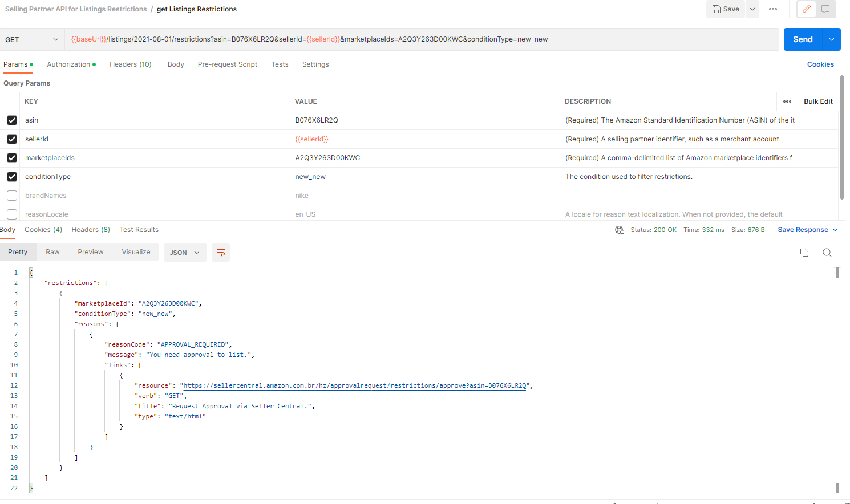Select the Pretty response view
850x504 pixels.
pos(18,252)
